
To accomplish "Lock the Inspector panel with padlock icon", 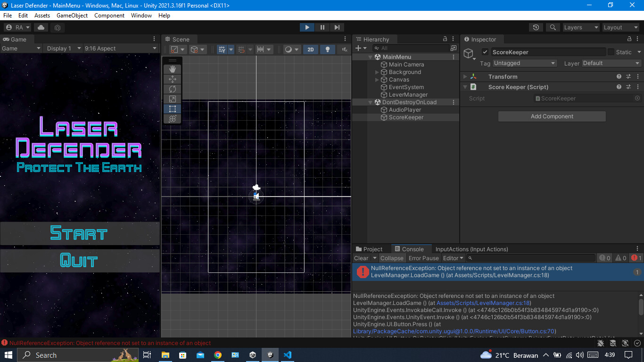I will tap(629, 39).
